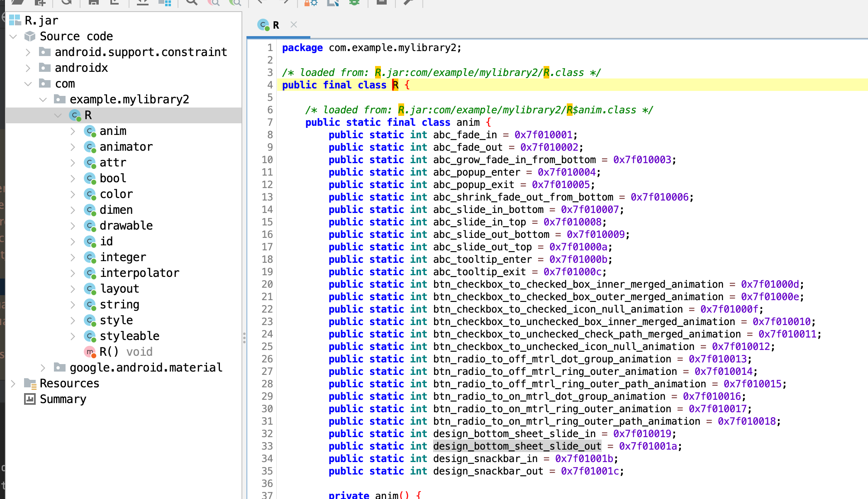
Task: Click the splitter handle between tree and code
Action: pyautogui.click(x=244, y=338)
